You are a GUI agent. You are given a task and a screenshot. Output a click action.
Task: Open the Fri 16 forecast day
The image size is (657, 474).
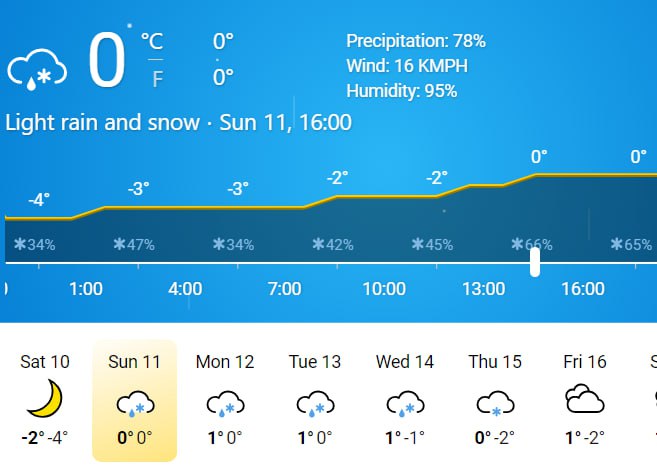click(585, 400)
